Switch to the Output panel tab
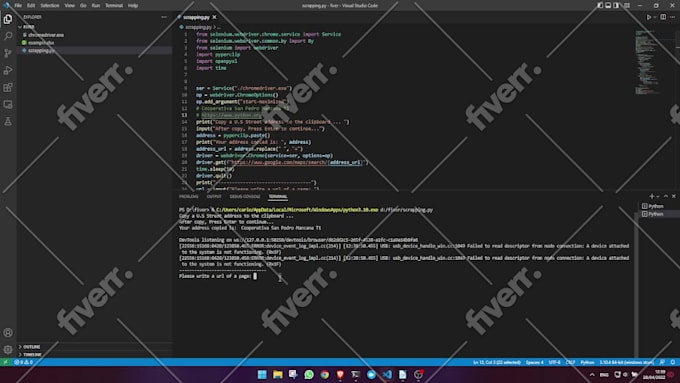Screen dimensions: 680x383 coord(214,197)
